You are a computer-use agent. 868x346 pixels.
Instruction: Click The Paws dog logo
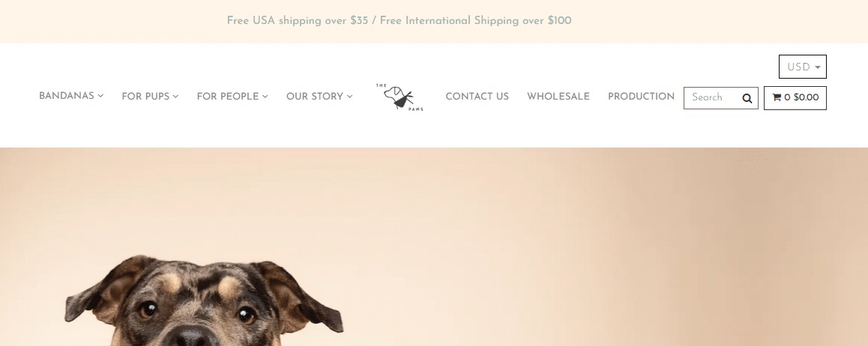point(399,97)
